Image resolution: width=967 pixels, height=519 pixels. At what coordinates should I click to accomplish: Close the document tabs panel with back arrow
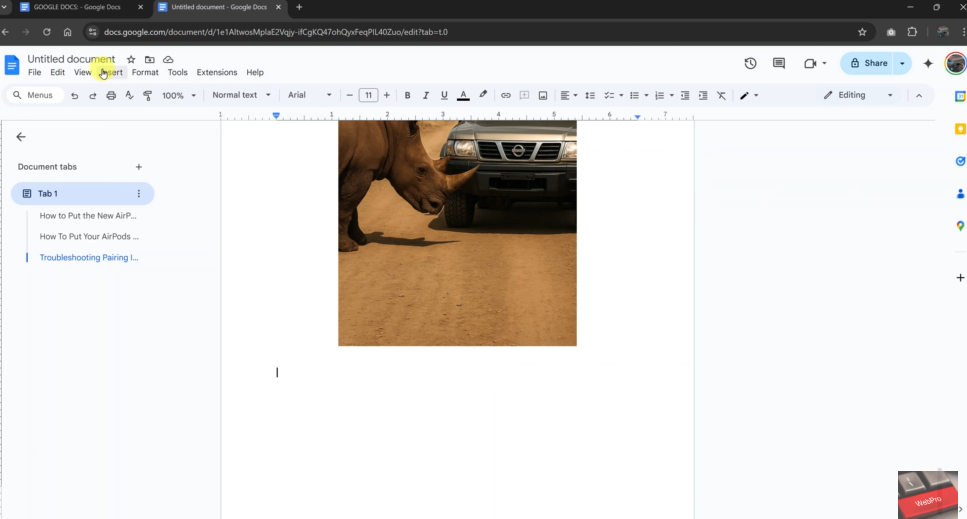coord(21,137)
